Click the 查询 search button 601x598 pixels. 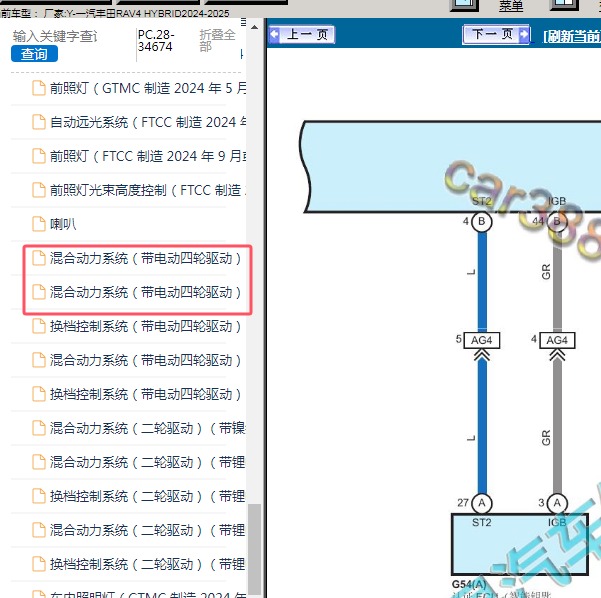(x=34, y=54)
